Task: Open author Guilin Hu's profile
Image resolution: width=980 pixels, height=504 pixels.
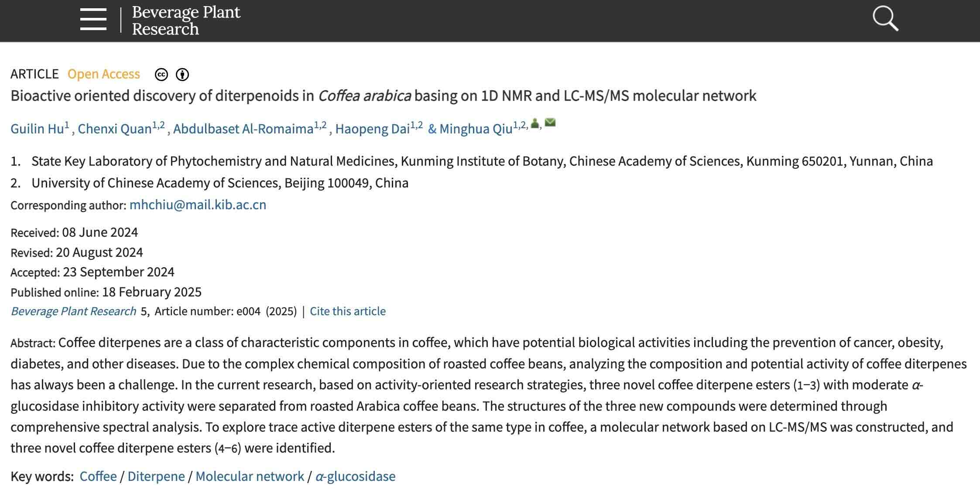Action: (x=37, y=129)
